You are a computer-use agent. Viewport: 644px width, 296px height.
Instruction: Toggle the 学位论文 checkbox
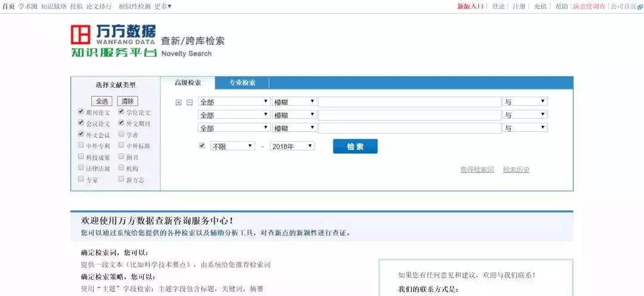click(121, 112)
